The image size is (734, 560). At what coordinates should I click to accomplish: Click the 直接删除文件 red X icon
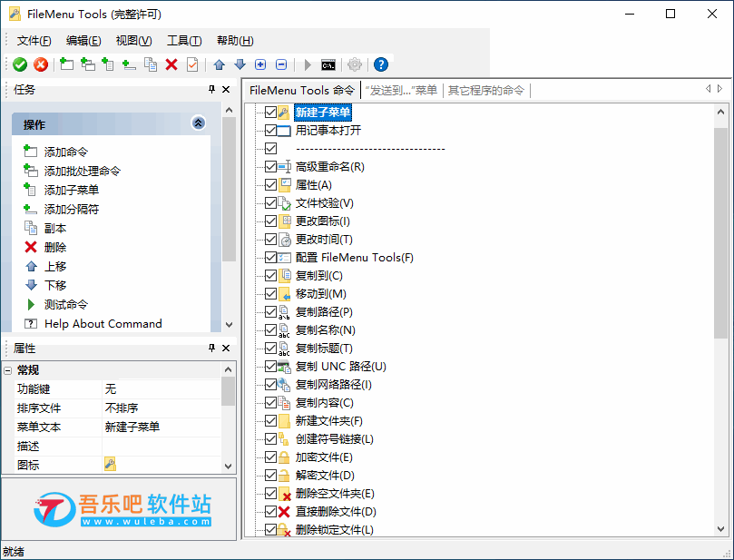(x=284, y=512)
